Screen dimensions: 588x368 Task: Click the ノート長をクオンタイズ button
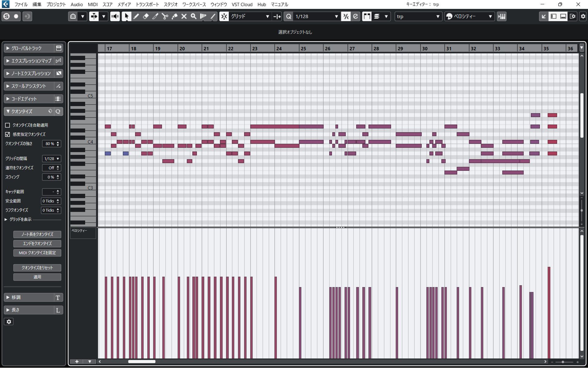coord(37,234)
